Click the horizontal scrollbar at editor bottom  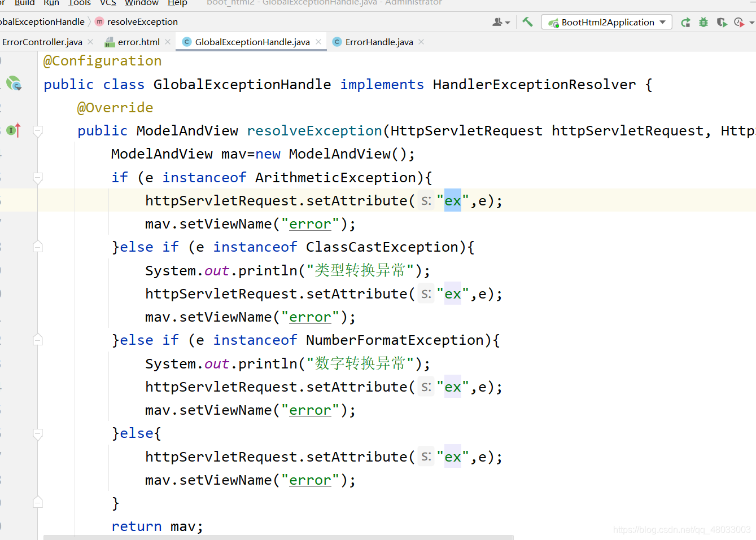coord(278,538)
